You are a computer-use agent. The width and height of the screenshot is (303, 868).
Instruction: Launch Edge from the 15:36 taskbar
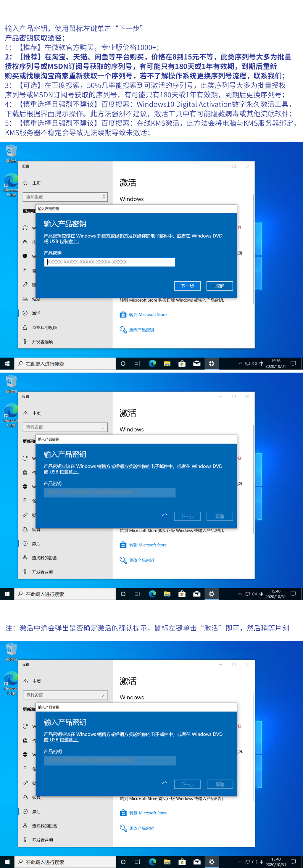coord(152,364)
